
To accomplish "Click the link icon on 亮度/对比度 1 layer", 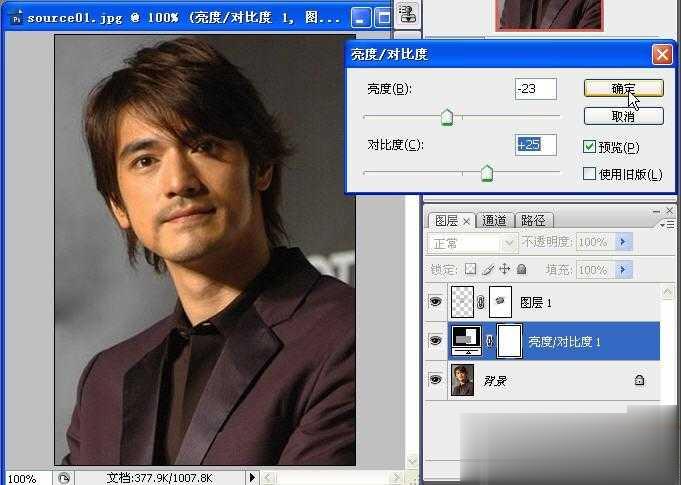I will click(490, 342).
